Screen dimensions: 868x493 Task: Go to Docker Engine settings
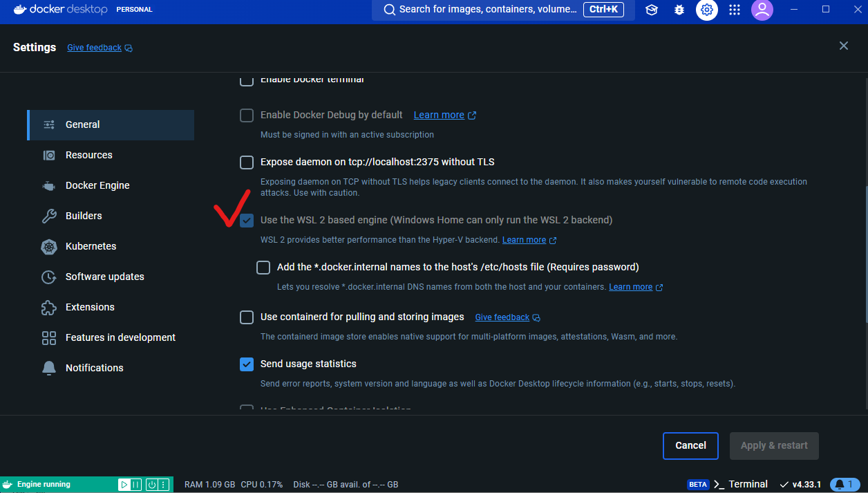click(x=111, y=185)
